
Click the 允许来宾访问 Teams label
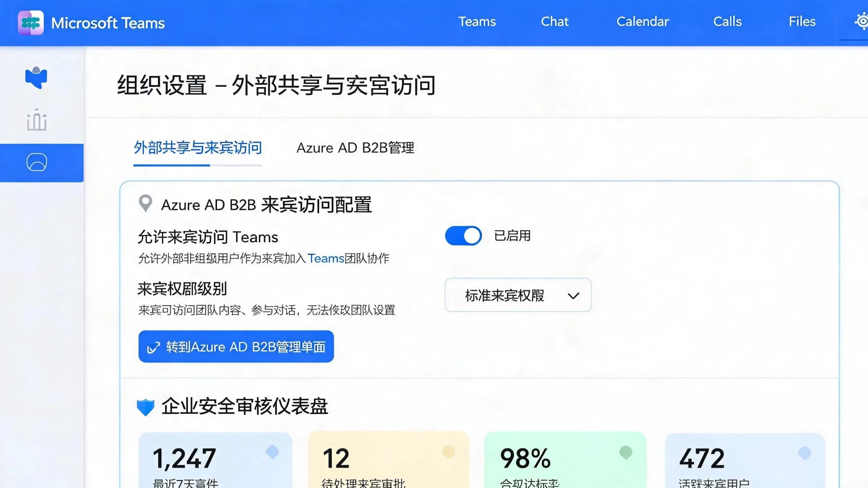tap(208, 237)
